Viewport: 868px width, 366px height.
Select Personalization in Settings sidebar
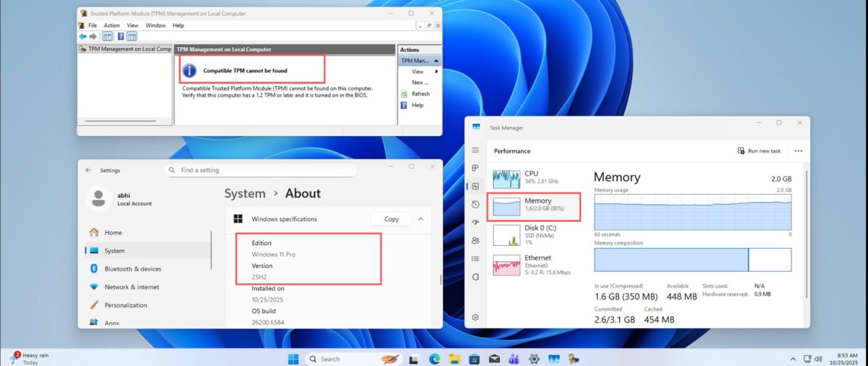coord(148,305)
